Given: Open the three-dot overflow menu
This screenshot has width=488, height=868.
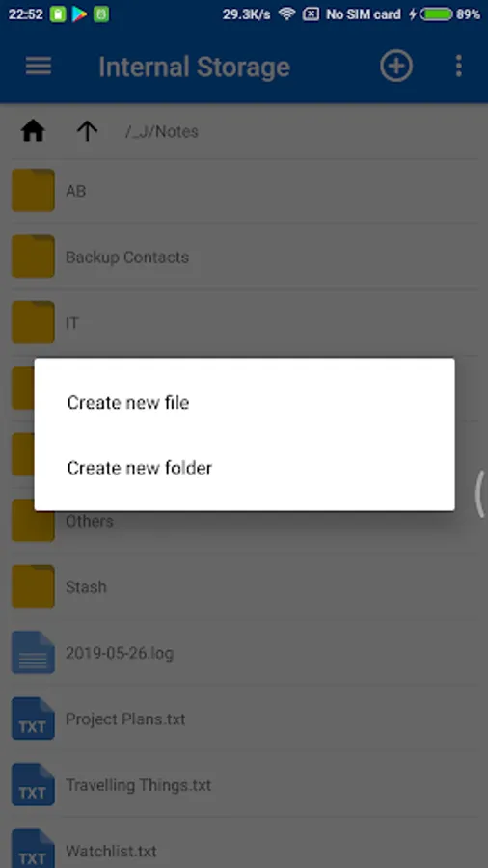Looking at the screenshot, I should pos(459,67).
